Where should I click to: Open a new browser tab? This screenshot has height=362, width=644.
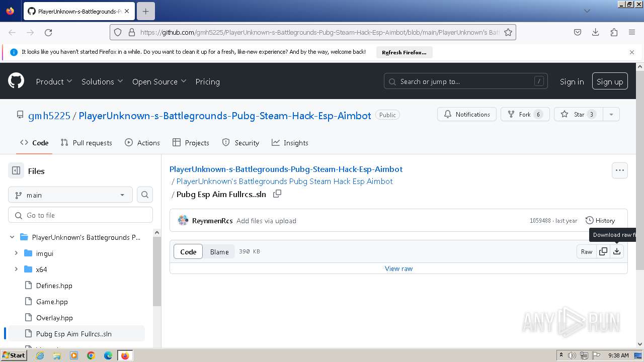(145, 11)
